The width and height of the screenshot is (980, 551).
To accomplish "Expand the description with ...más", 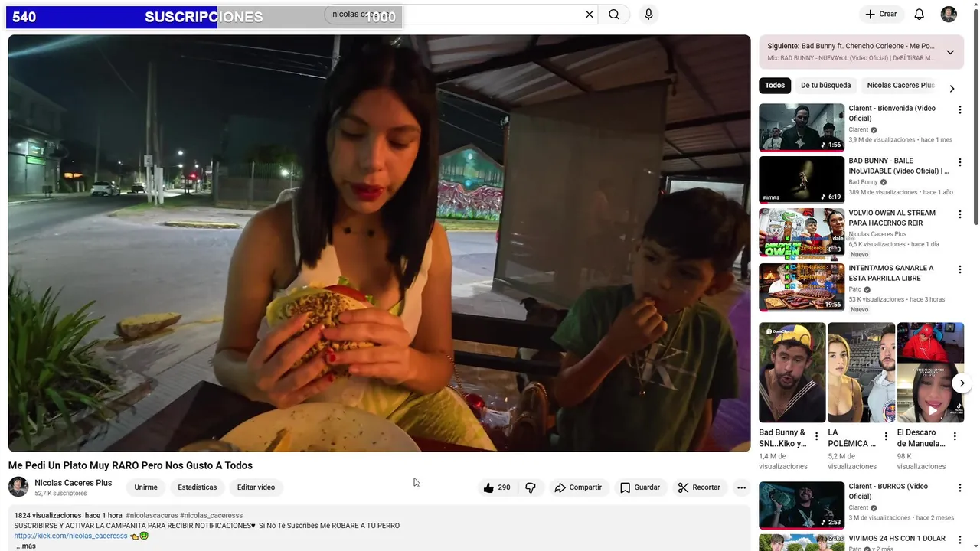I will pos(26,546).
